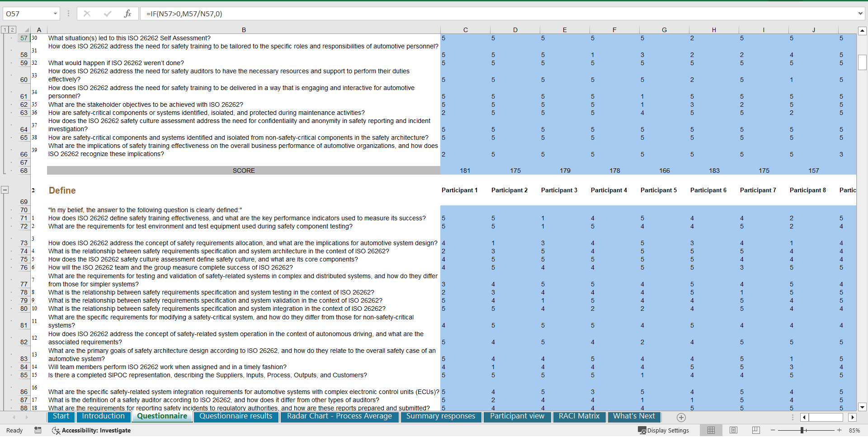The image size is (868, 437).
Task: Zoom out with the minus button
Action: [773, 430]
